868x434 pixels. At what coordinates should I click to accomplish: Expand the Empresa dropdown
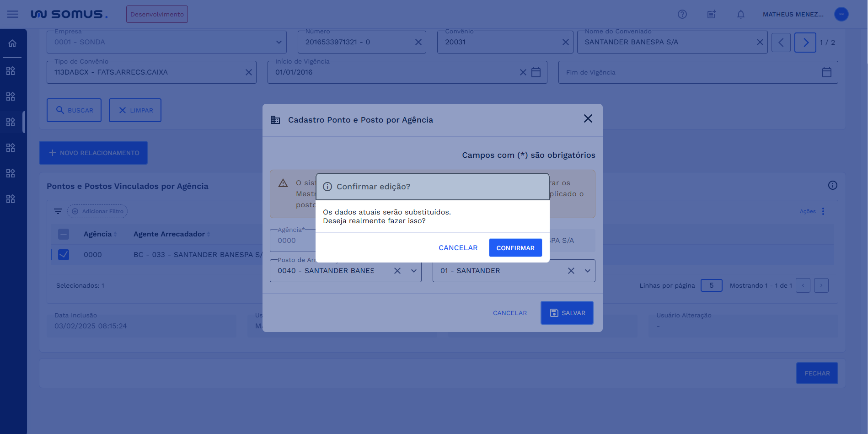click(x=279, y=42)
